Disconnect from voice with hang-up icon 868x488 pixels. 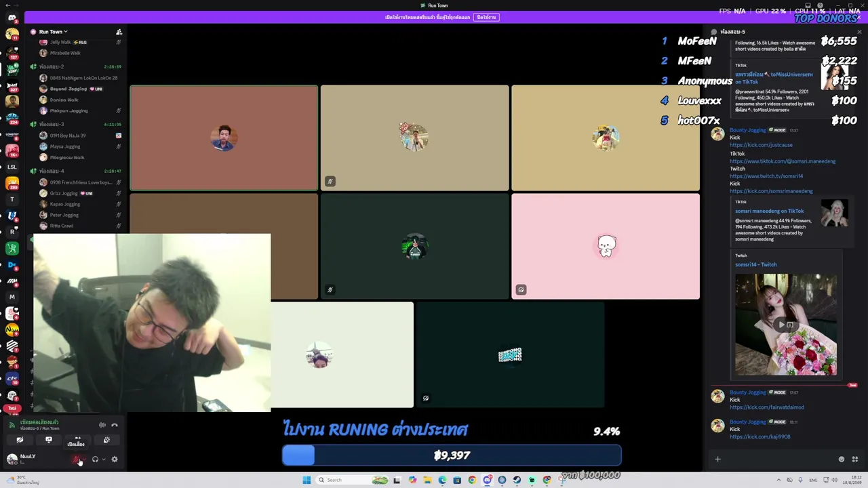pos(115,425)
